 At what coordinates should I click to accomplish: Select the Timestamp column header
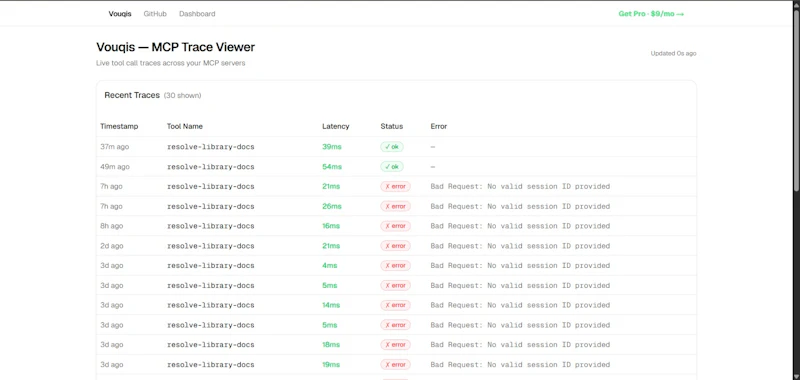click(119, 126)
